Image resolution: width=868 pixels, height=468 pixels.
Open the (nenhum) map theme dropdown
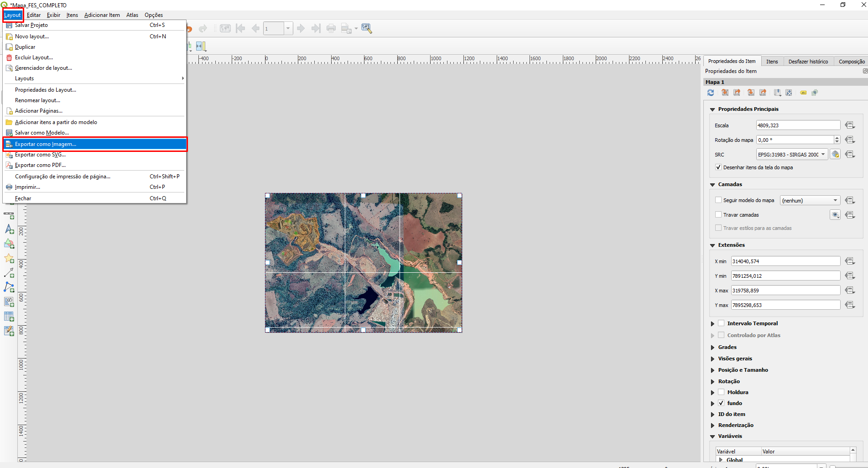[810, 200]
